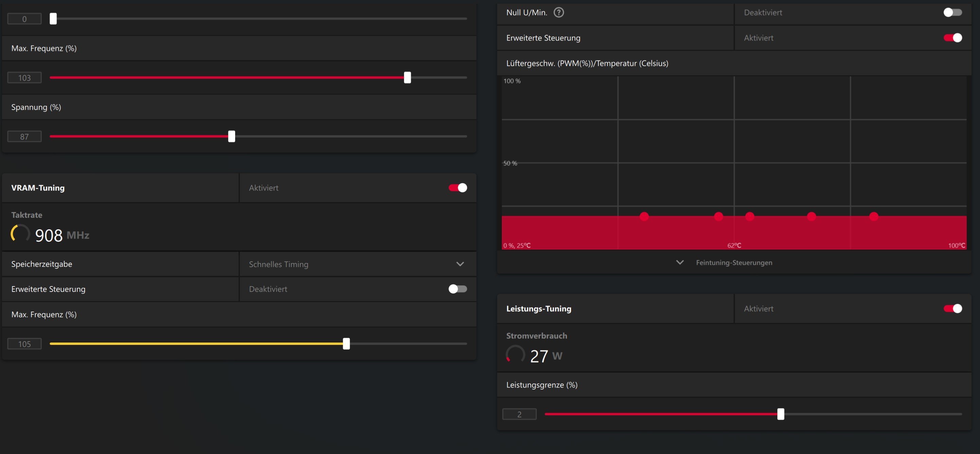Select the leftmost fan curve point
The width and height of the screenshot is (980, 454).
point(644,216)
